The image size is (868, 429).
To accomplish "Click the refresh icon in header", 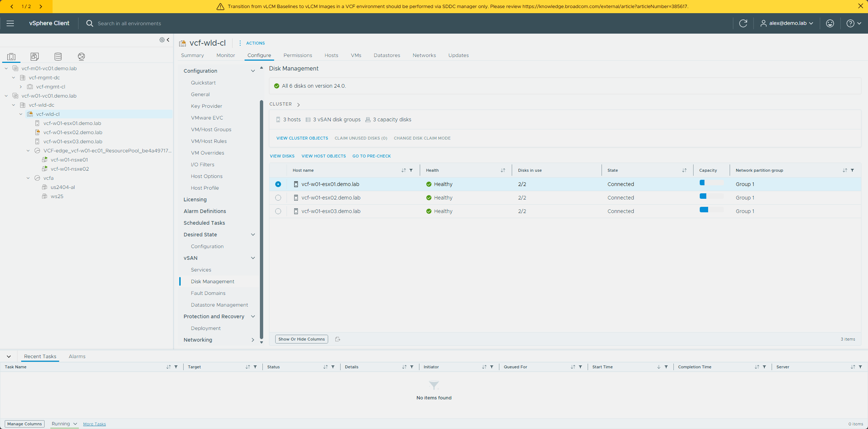I will 743,23.
